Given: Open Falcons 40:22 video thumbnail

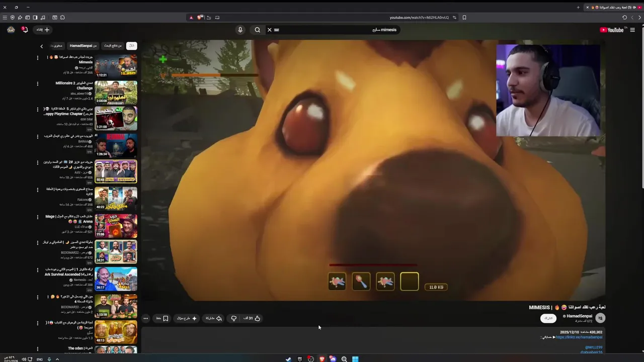Looking at the screenshot, I should [x=116, y=199].
